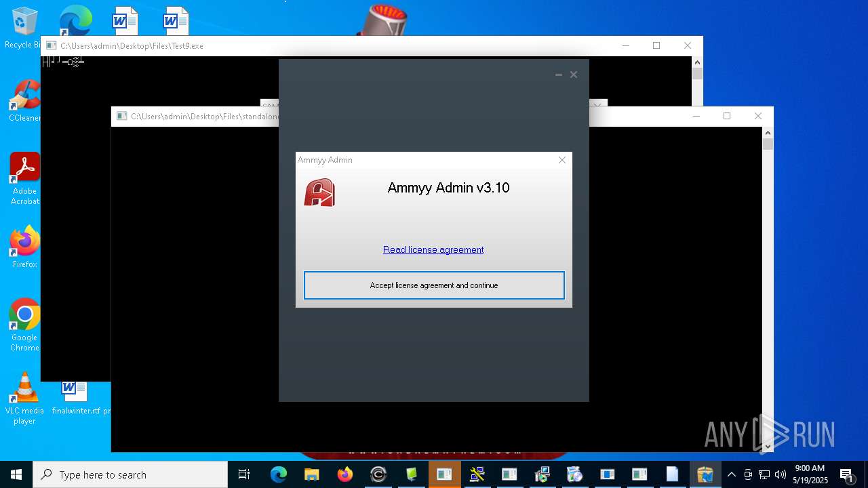Close the Test9.exe console window

click(x=688, y=45)
